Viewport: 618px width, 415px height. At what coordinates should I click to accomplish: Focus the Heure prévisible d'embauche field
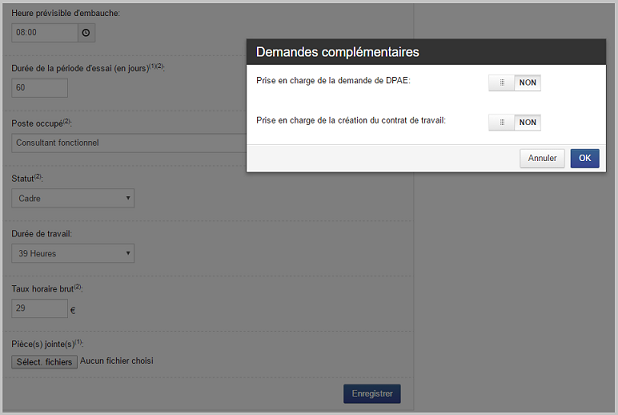coord(45,33)
